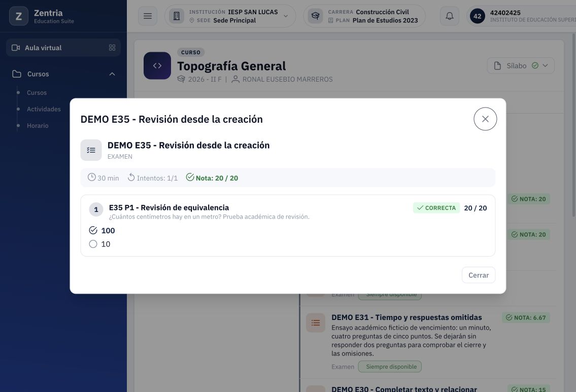Viewport: 576px width, 392px height.
Task: Click the Intentos: 1/1 text
Action: [157, 178]
